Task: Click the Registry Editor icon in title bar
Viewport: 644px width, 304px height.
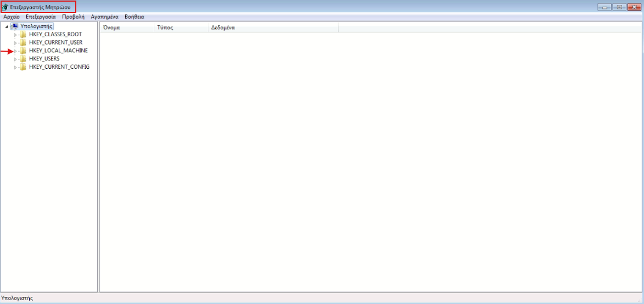Action: 5,7
